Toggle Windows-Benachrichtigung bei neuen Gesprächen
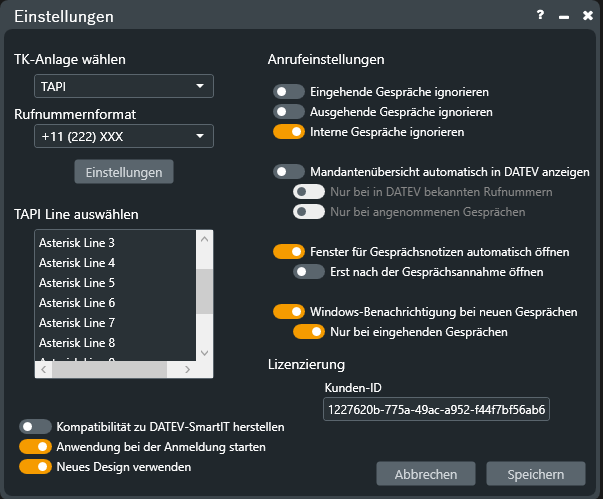Image resolution: width=603 pixels, height=499 pixels. pos(288,312)
